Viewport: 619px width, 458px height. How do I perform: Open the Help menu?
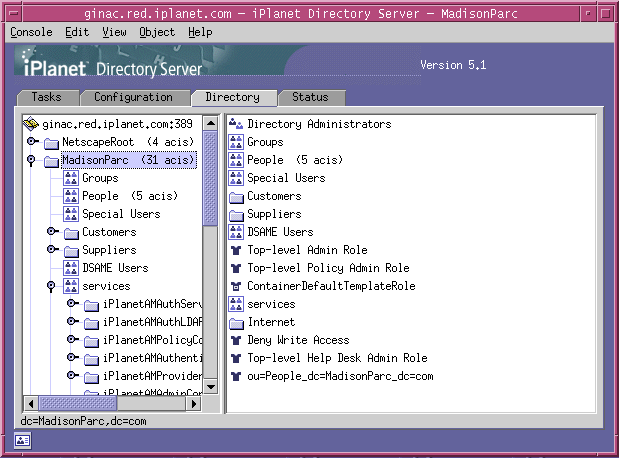click(200, 32)
